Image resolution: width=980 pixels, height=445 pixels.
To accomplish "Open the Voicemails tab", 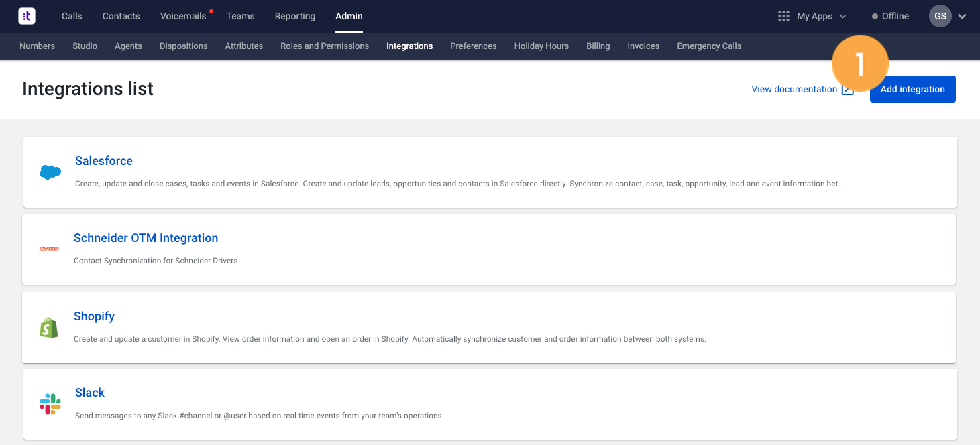I will [x=183, y=16].
